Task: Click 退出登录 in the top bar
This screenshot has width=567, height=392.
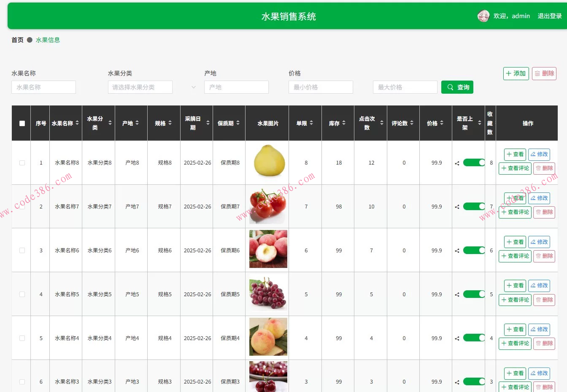Action: (x=549, y=16)
